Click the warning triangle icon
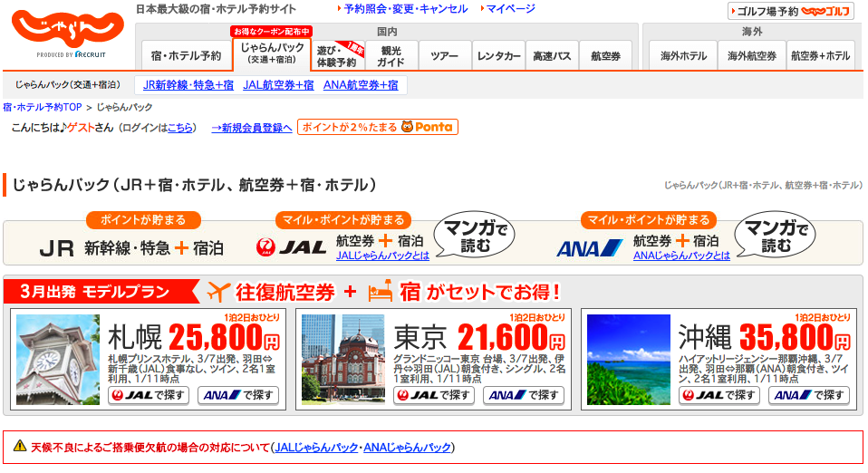The height and width of the screenshot is (473, 868). tap(20, 446)
